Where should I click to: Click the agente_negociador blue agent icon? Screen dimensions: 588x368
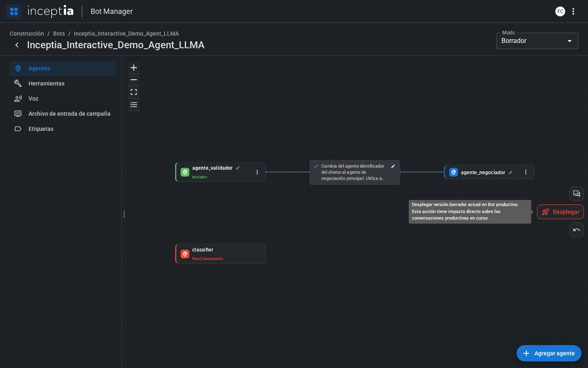tap(454, 172)
